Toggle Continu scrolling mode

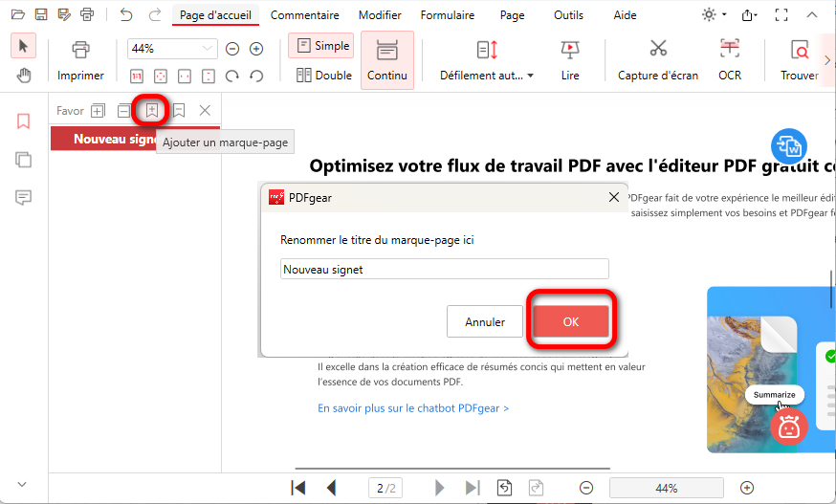pyautogui.click(x=387, y=60)
